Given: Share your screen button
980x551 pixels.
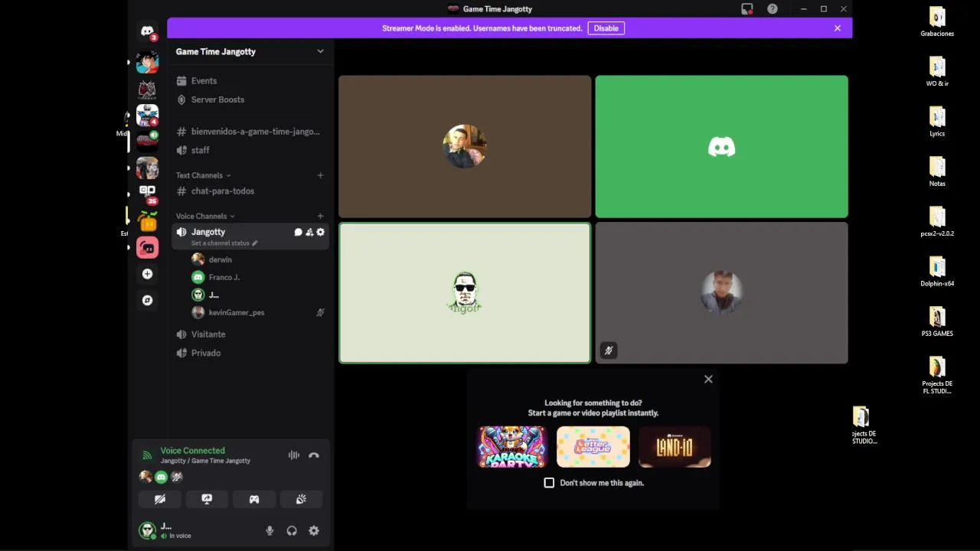Looking at the screenshot, I should click(207, 499).
